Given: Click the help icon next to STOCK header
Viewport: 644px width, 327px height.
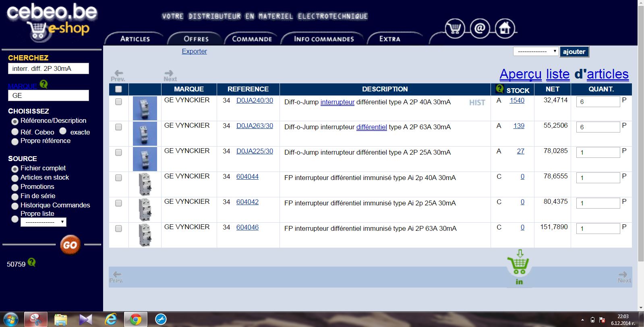Looking at the screenshot, I should (x=499, y=89).
